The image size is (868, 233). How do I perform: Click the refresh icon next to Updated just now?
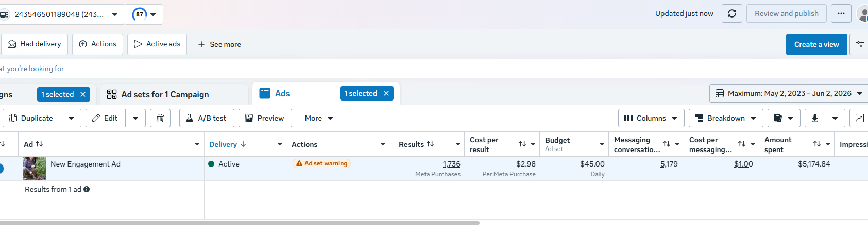tap(732, 13)
